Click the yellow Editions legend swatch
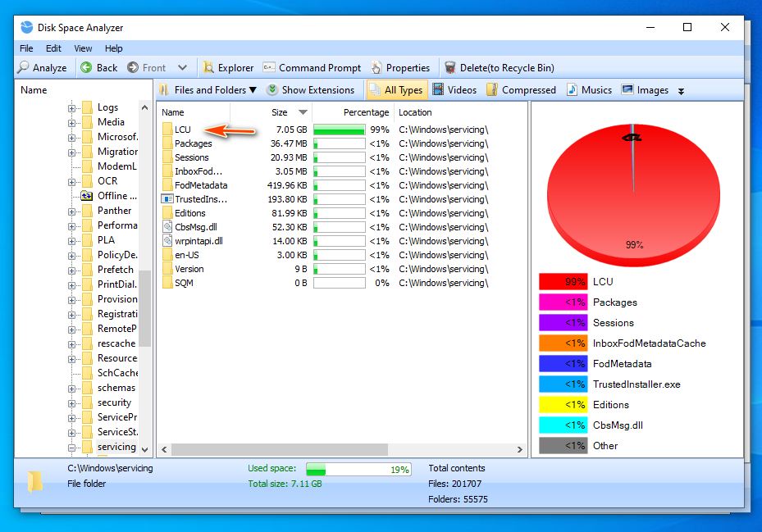Viewport: 762px width, 532px height. pyautogui.click(x=563, y=405)
